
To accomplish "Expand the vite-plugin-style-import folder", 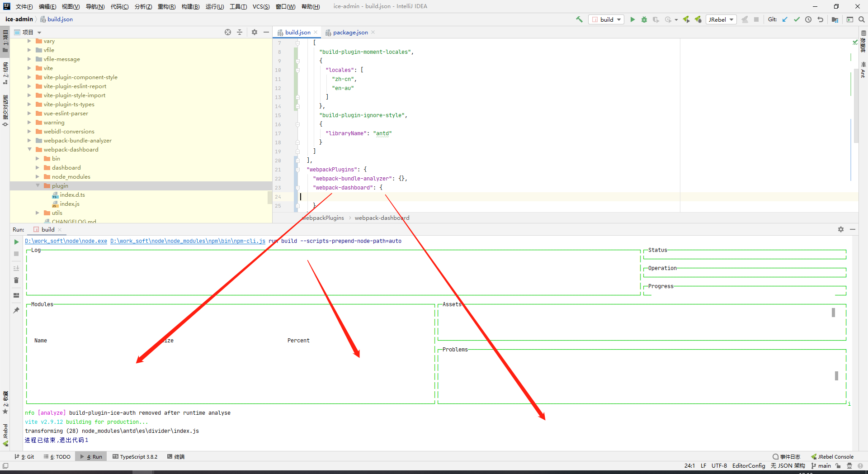I will pyautogui.click(x=30, y=95).
